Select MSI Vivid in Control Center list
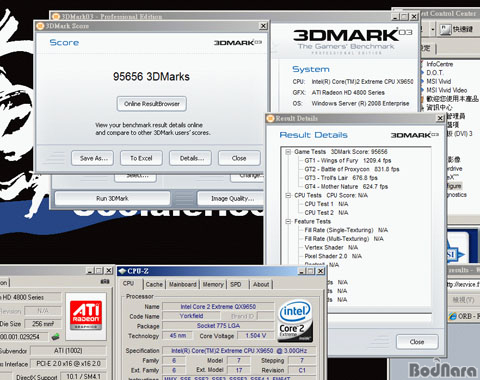Viewport: 480px width, 380px height. click(x=438, y=81)
